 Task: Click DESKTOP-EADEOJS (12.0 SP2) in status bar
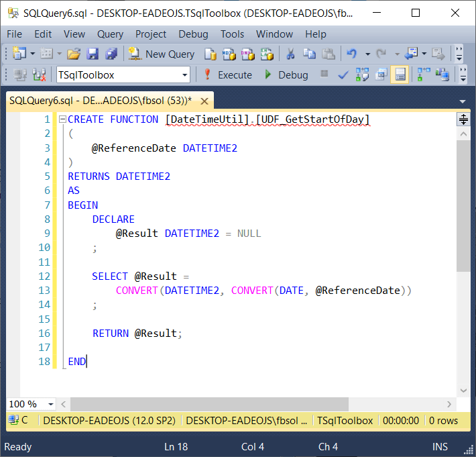click(109, 421)
